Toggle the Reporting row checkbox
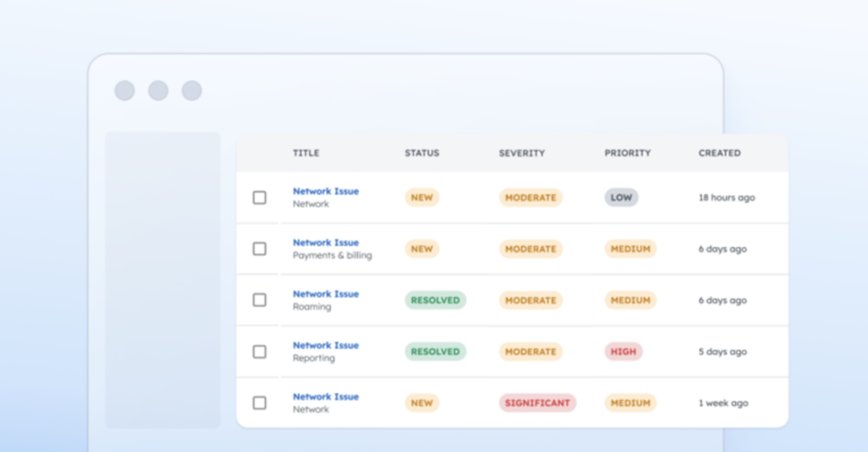This screenshot has width=868, height=452. click(x=260, y=352)
